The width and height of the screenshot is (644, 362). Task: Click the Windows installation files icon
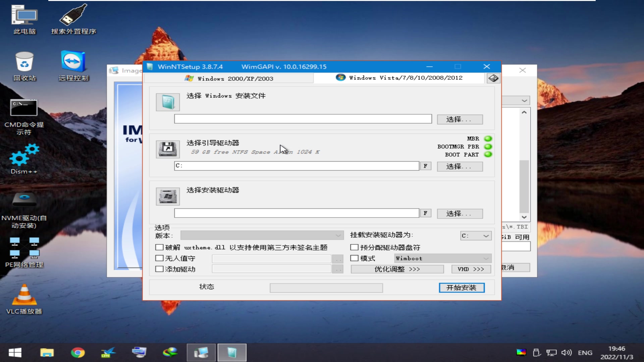tap(168, 102)
